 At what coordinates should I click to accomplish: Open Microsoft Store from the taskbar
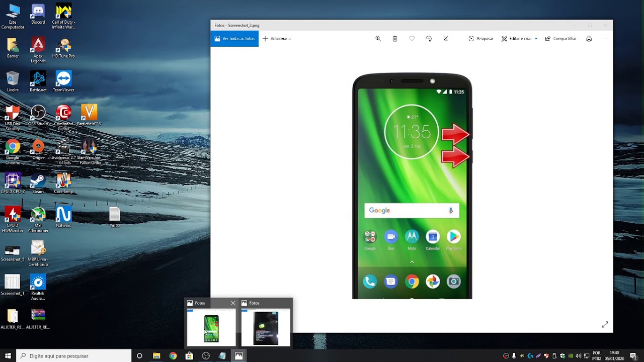coord(189,355)
